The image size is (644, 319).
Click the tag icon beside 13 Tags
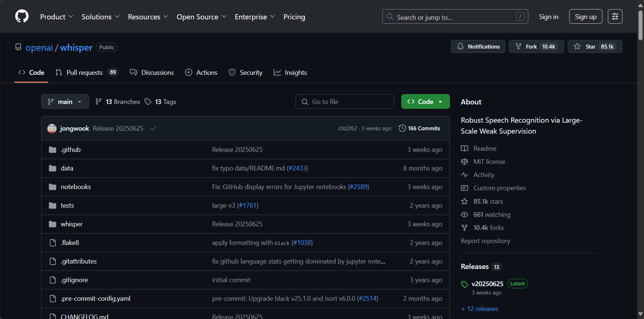148,101
